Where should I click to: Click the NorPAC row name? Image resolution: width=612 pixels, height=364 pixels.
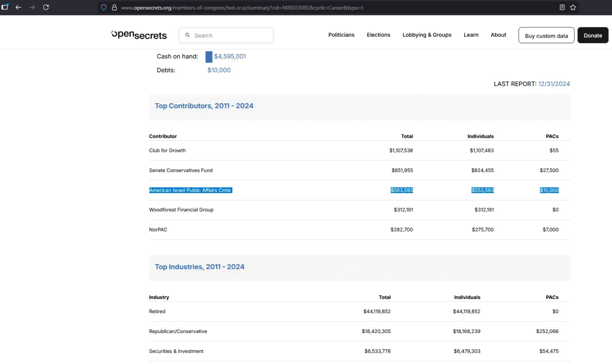(x=158, y=230)
